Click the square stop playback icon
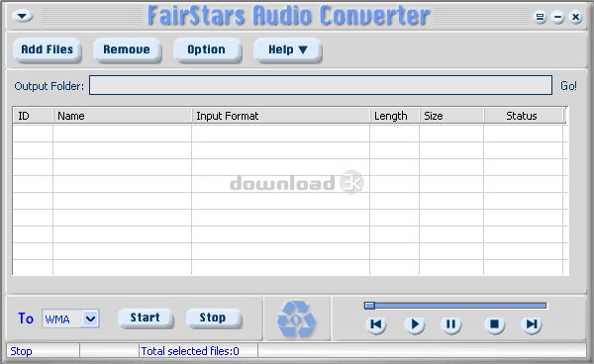The width and height of the screenshot is (594, 364). pos(494,324)
